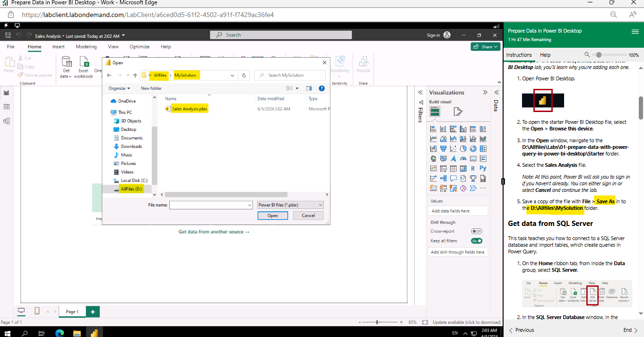This screenshot has height=337, width=644.
Task: Open the view options dropdown in dialog
Action: [297, 88]
